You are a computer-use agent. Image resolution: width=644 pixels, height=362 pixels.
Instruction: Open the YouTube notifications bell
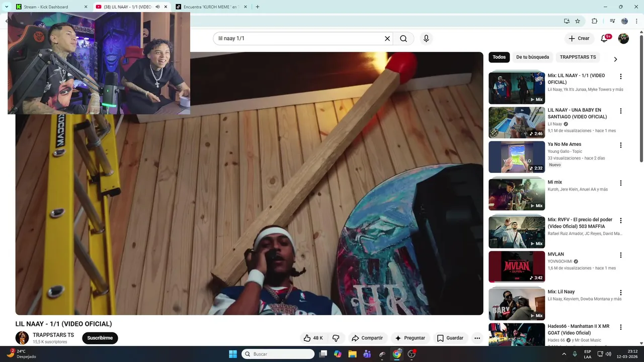605,38
